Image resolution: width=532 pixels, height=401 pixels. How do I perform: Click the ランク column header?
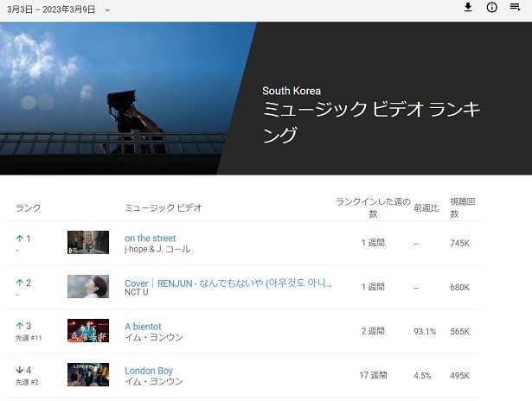[x=29, y=208]
